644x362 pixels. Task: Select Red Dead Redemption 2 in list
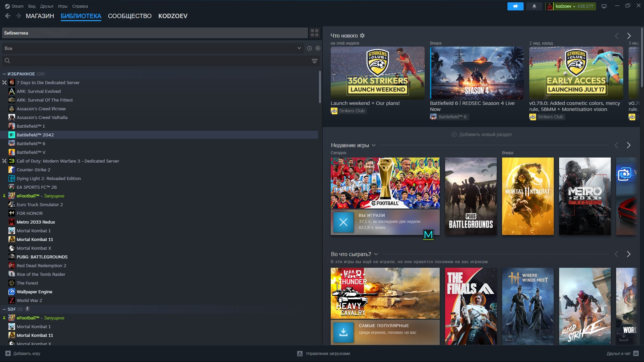[x=41, y=265]
